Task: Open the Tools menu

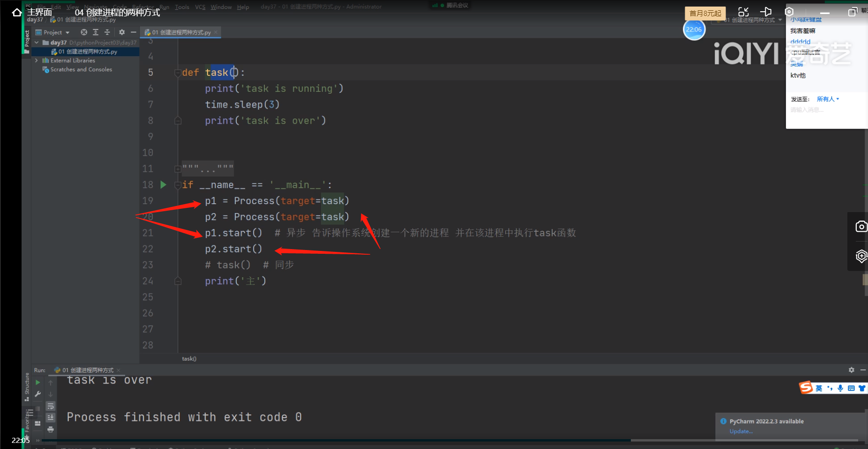Action: 182,7
